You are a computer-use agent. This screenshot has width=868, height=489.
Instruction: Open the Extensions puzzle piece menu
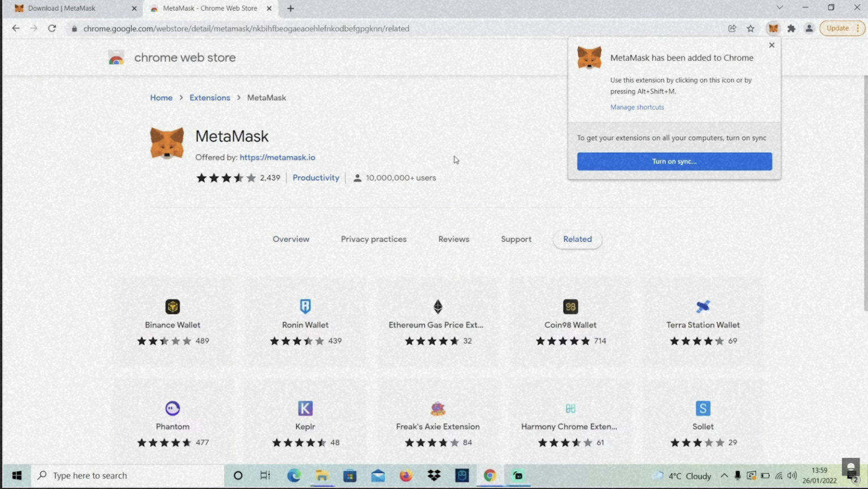791,28
